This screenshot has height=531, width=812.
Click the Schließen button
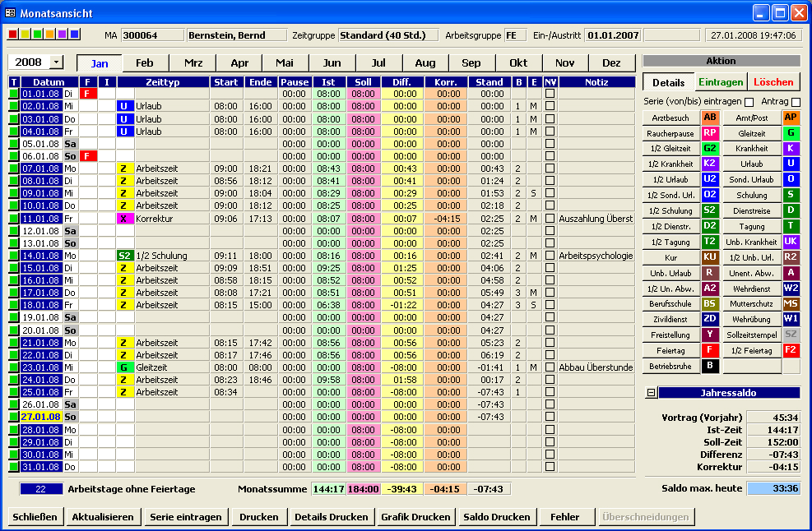35,516
